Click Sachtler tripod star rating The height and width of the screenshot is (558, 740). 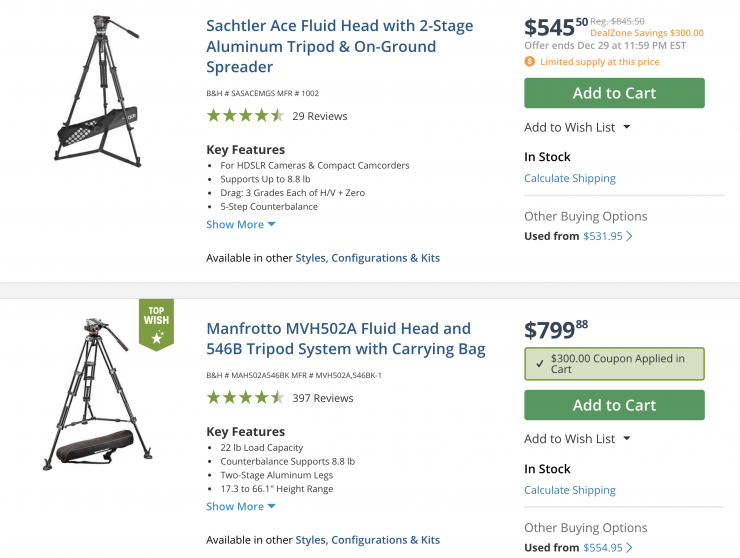point(245,116)
